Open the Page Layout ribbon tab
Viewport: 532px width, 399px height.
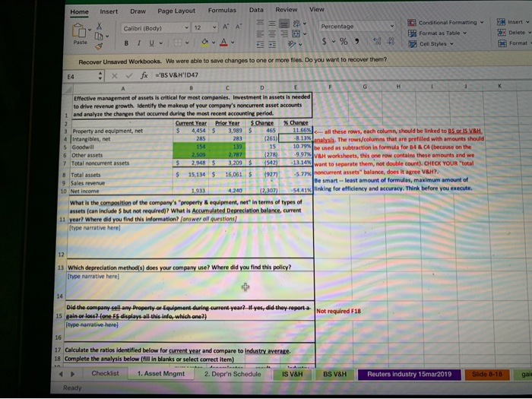tap(176, 11)
